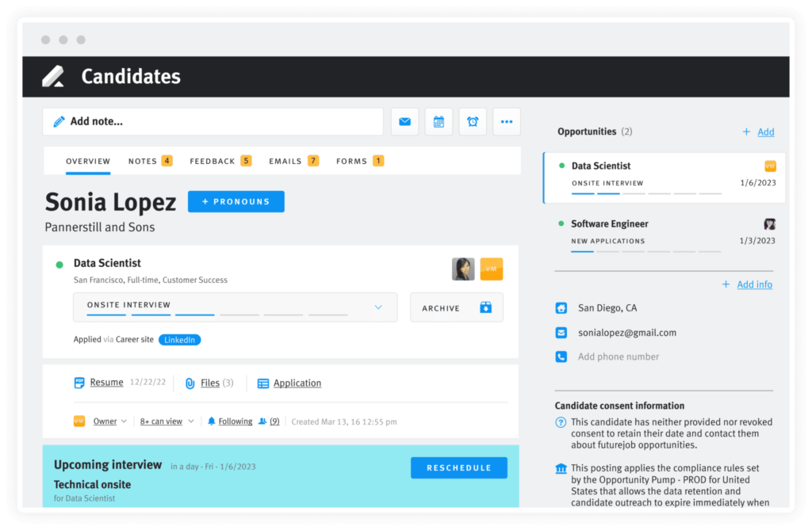Open the schedule calendar icon

(x=439, y=122)
